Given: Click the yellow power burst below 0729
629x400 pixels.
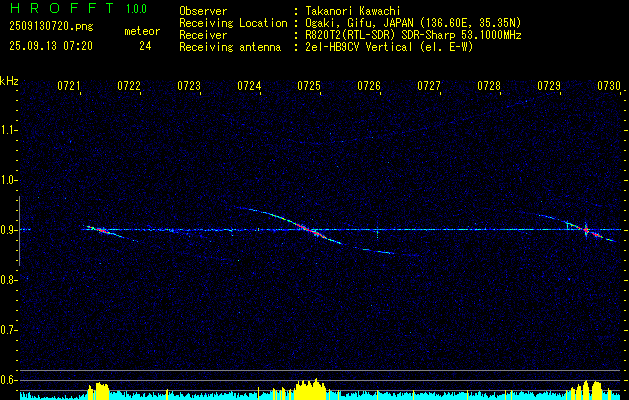Looking at the screenshot, I should (x=586, y=390).
